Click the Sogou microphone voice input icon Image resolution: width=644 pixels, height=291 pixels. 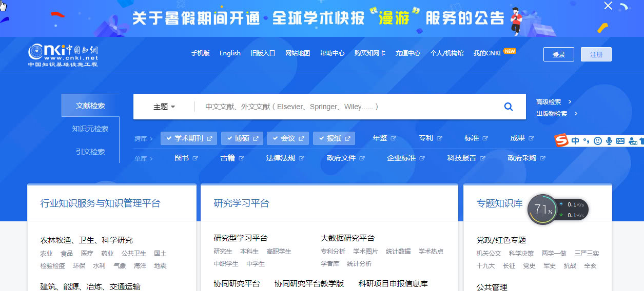point(609,140)
